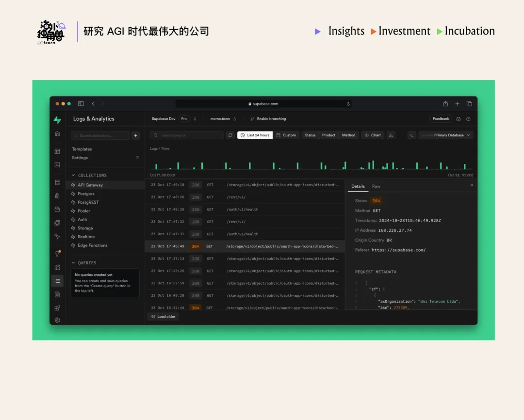
Task: Open Project Settings gear icon
Action: coord(57,320)
